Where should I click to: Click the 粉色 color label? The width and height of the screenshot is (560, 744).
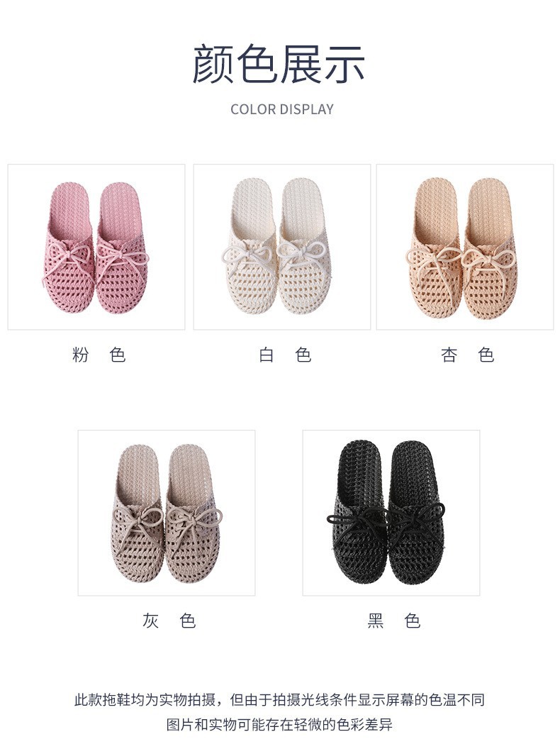pos(99,355)
